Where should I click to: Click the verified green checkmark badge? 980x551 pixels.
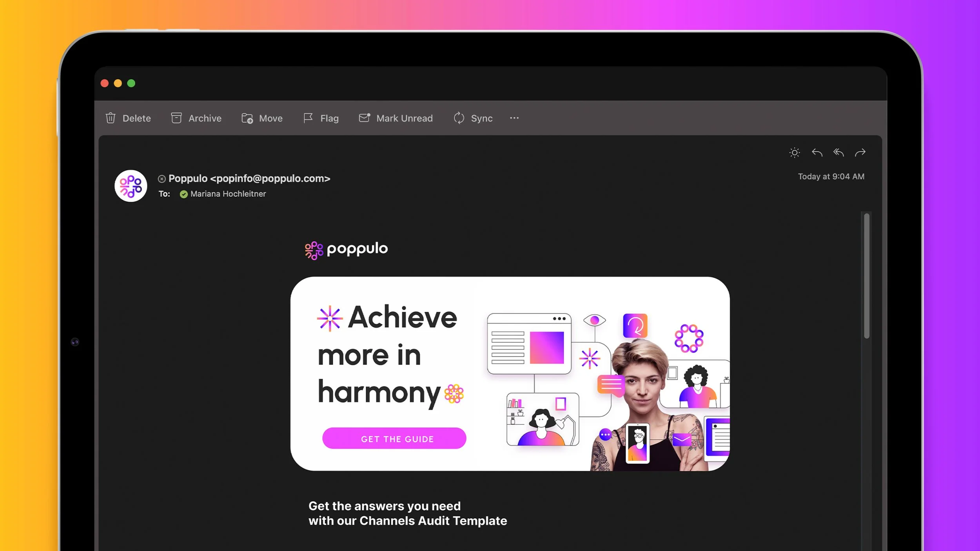click(x=183, y=194)
